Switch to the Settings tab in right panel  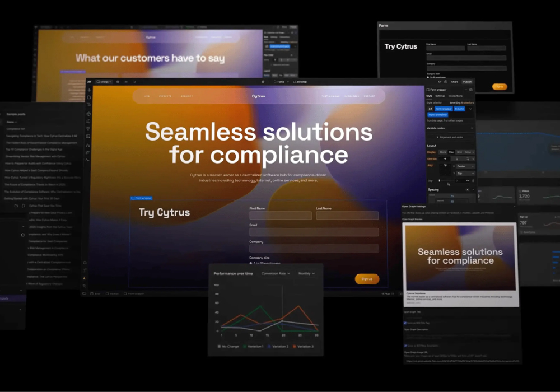click(x=441, y=96)
